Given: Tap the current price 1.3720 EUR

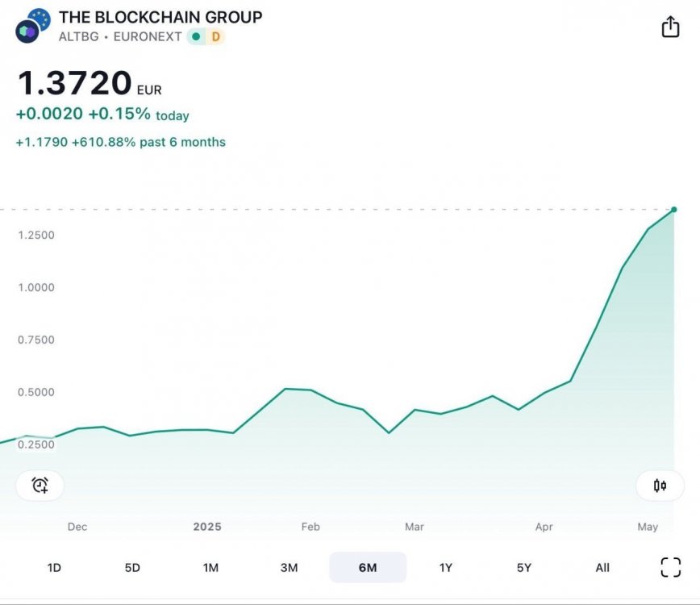Looking at the screenshot, I should [x=89, y=84].
